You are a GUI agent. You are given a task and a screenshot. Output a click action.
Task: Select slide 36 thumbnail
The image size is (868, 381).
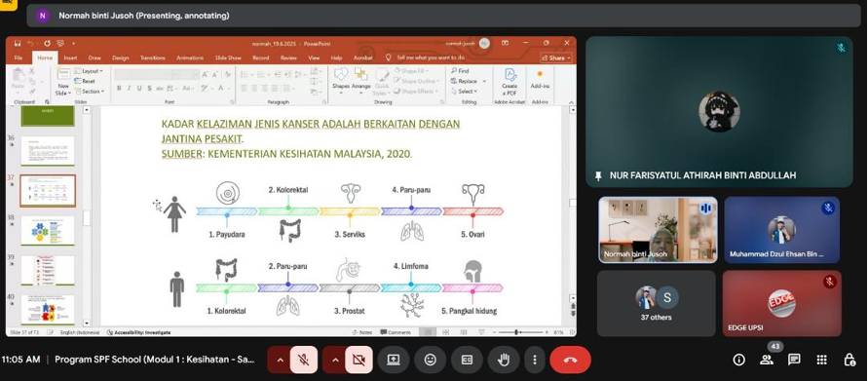point(48,151)
